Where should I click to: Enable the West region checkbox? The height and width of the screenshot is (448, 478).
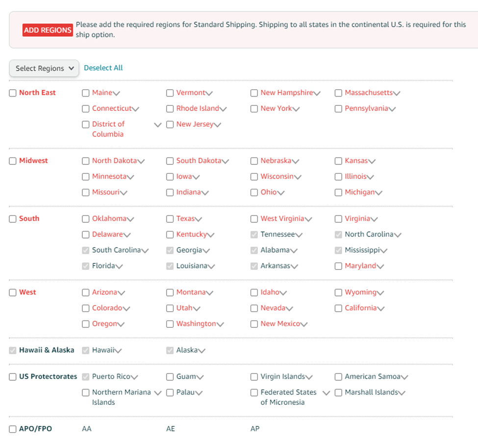pyautogui.click(x=13, y=292)
